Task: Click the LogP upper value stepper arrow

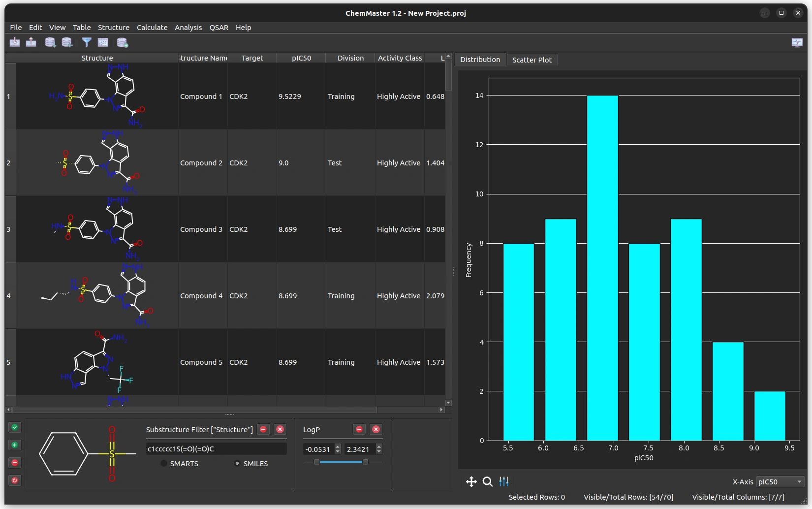Action: pyautogui.click(x=379, y=446)
